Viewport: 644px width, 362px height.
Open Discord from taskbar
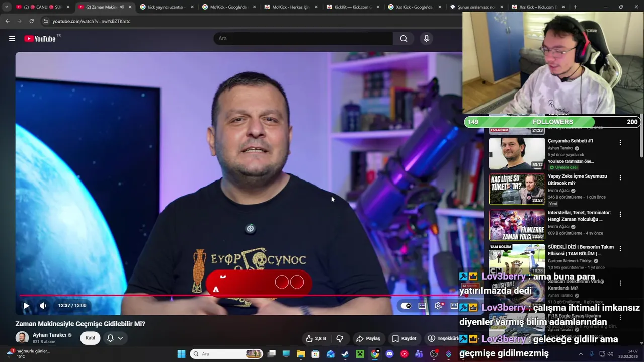[389, 354]
